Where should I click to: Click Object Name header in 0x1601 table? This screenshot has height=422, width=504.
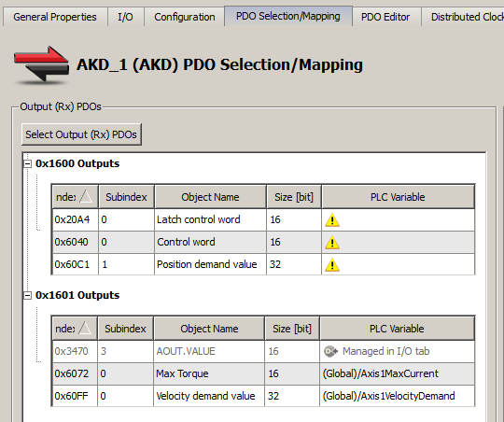click(209, 329)
